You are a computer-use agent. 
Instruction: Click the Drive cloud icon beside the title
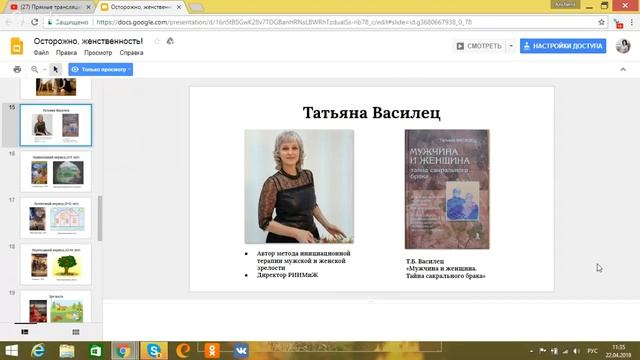(x=170, y=41)
